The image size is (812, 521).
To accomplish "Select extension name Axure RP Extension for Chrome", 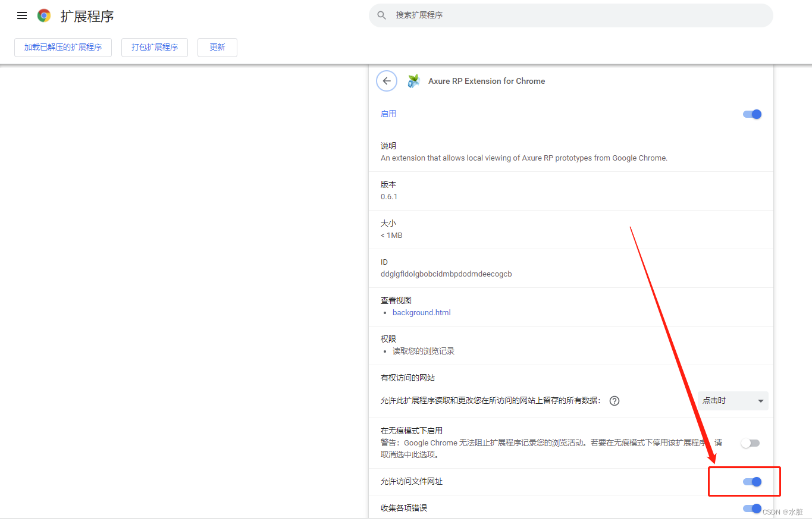I will click(487, 81).
